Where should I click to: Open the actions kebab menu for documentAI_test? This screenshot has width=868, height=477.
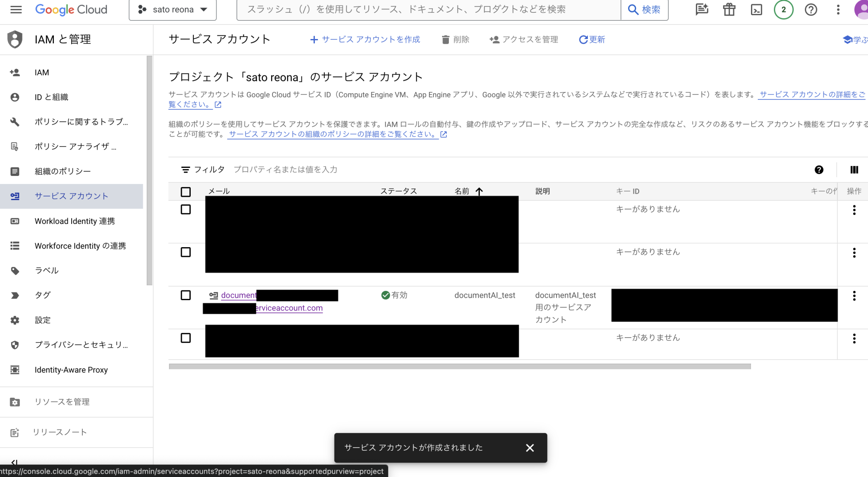[x=854, y=296]
